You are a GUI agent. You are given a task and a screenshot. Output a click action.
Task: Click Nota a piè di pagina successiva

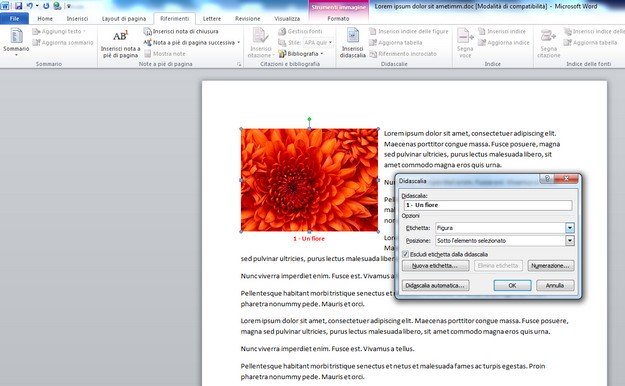[189, 42]
